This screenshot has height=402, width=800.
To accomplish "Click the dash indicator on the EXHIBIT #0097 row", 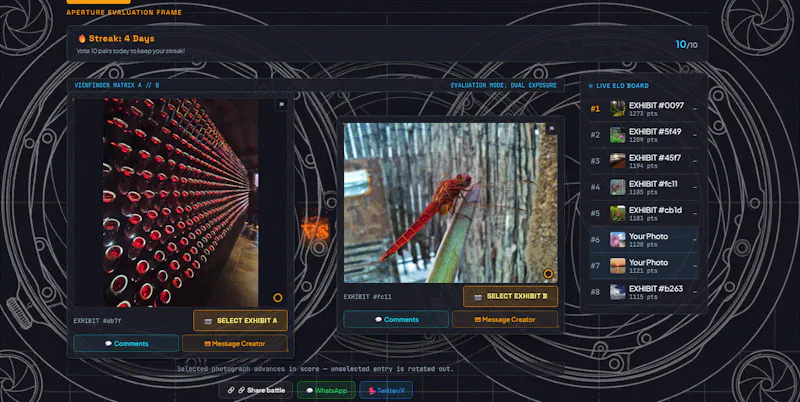I will [x=695, y=109].
